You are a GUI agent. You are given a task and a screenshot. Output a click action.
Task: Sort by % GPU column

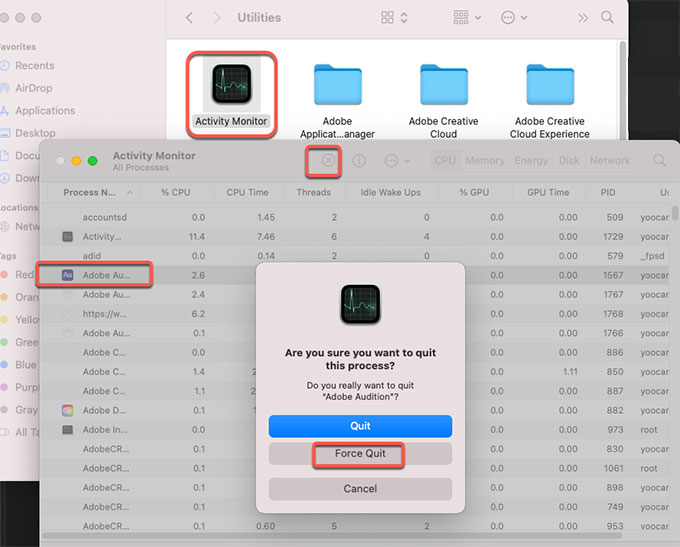point(474,192)
